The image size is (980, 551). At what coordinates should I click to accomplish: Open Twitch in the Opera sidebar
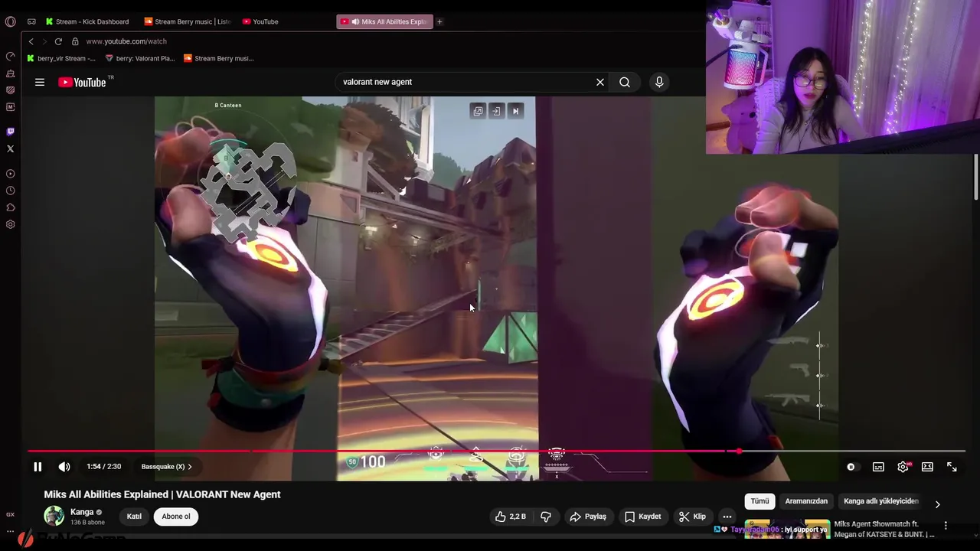(x=10, y=132)
